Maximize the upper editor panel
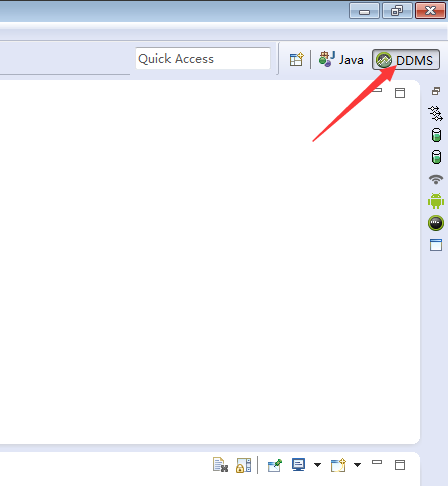 coord(400,93)
